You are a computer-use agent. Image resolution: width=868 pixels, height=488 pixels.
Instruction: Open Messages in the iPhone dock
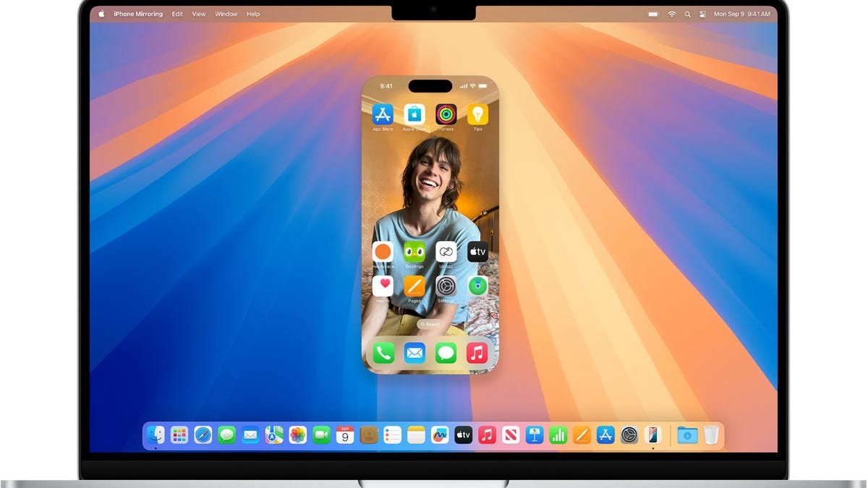tap(446, 353)
